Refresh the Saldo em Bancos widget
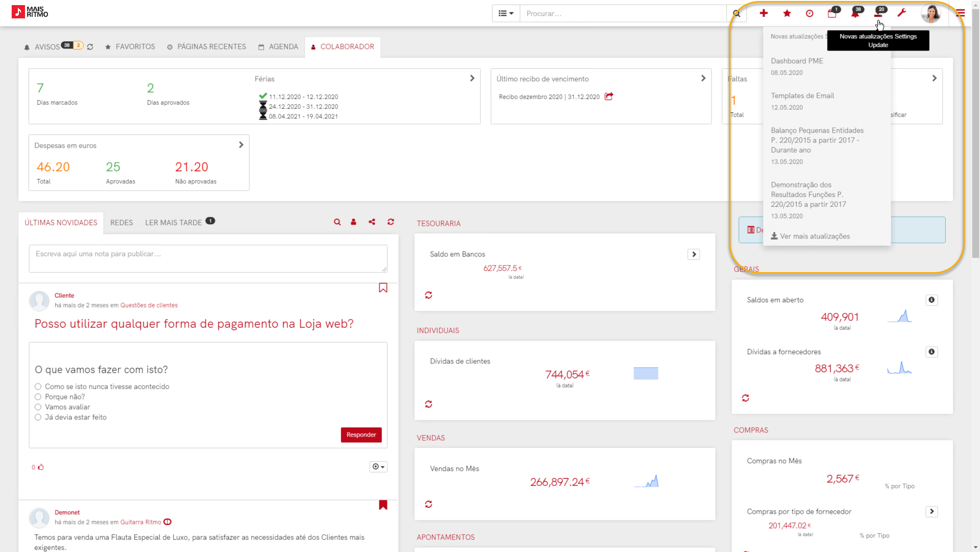Screen dimensions: 980x552 (x=429, y=295)
